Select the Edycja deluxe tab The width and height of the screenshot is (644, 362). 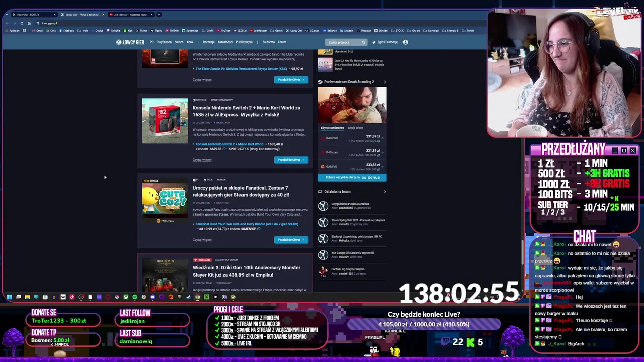(355, 128)
